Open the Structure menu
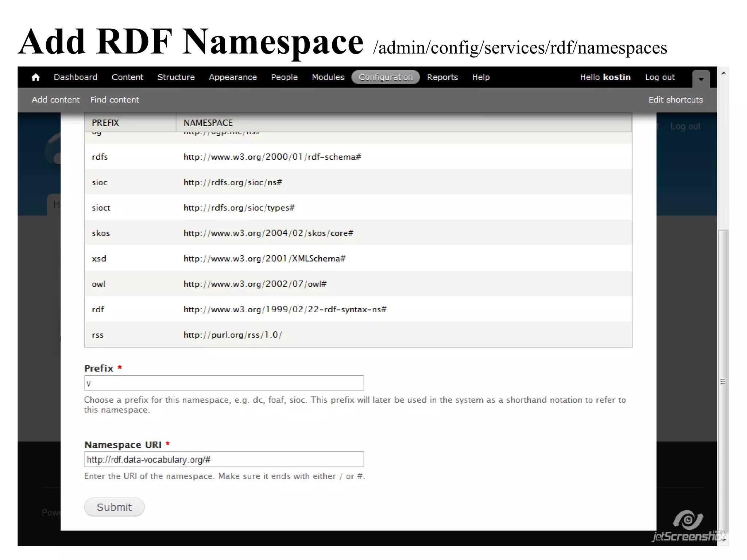 pos(176,77)
